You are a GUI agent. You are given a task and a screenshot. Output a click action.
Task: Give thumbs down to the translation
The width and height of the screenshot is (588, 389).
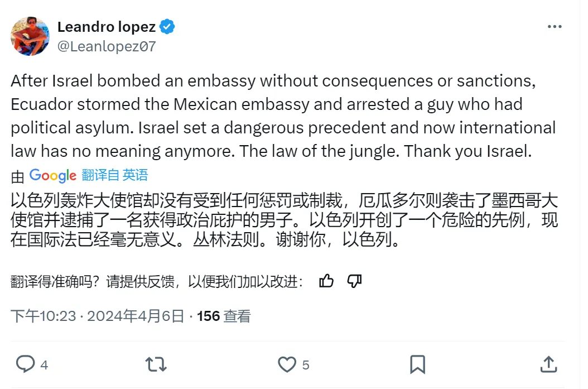[355, 281]
